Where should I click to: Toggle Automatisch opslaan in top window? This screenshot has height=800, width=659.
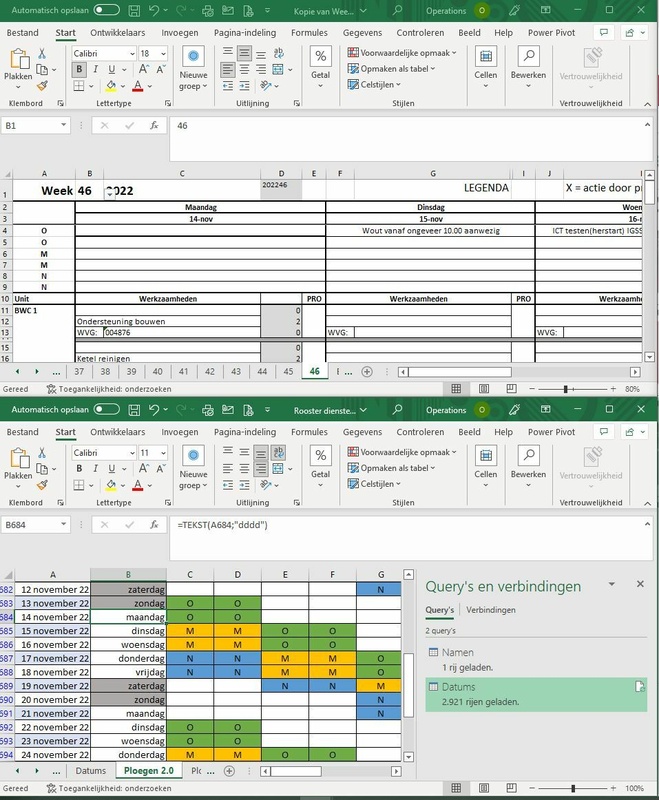[107, 10]
